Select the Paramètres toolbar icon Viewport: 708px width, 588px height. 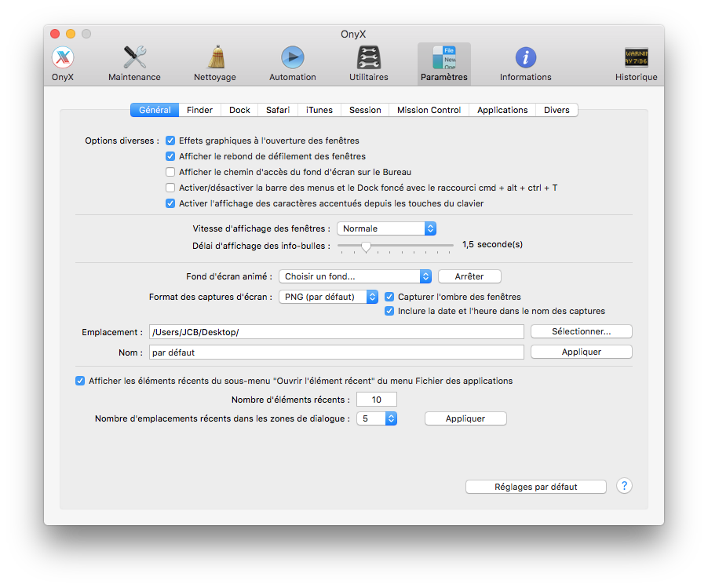(443, 63)
